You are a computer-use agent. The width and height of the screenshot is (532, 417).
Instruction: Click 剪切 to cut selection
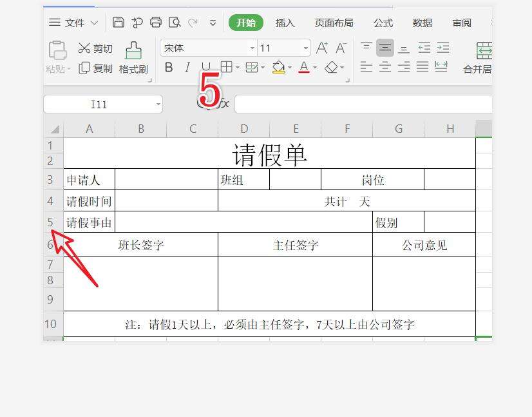(x=95, y=48)
